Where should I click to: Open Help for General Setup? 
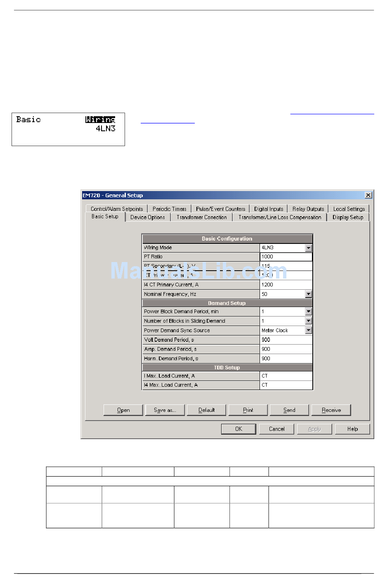pyautogui.click(x=352, y=429)
